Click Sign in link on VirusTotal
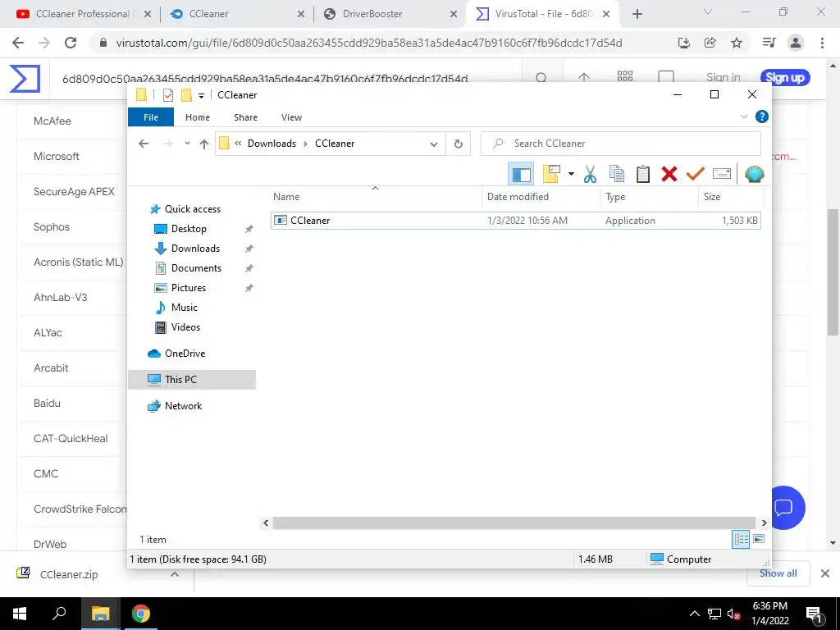Viewport: 840px width, 630px height. [723, 78]
